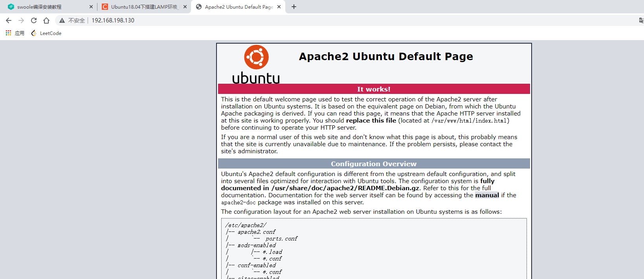Close the Apache2 Ubuntu Default Page tab
The width and height of the screenshot is (644, 279).
tap(279, 7)
